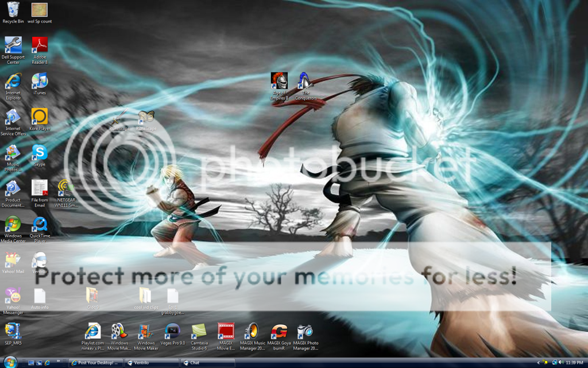
Task: Launch iTunes
Action: [x=39, y=82]
